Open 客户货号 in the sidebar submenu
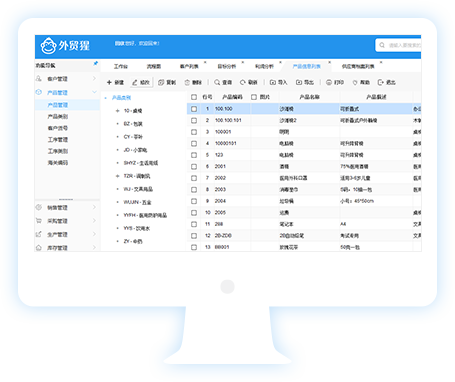 click(x=58, y=128)
